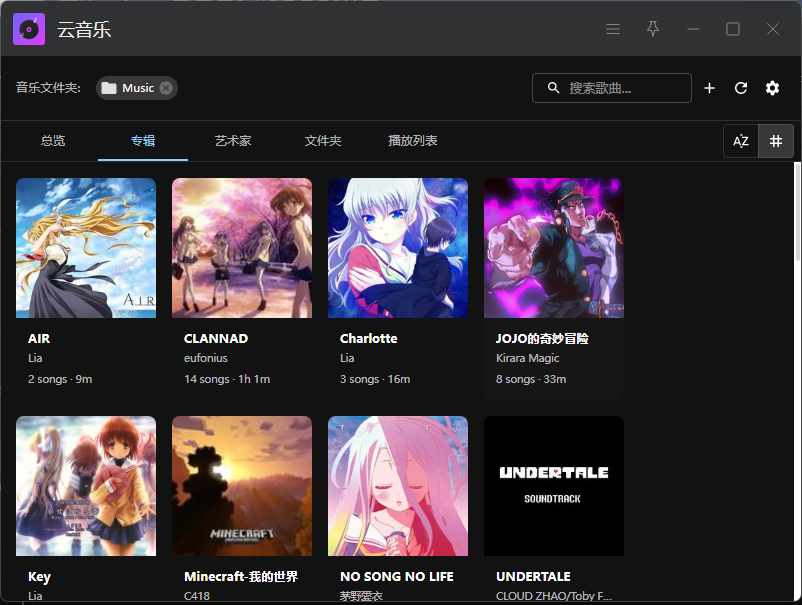
Task: Click the Music folder chip
Action: pyautogui.click(x=137, y=88)
